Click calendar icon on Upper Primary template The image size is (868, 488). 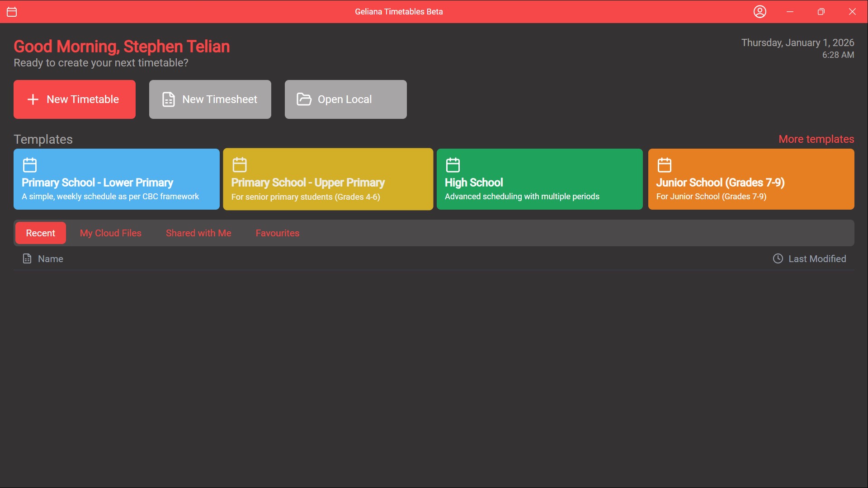240,165
